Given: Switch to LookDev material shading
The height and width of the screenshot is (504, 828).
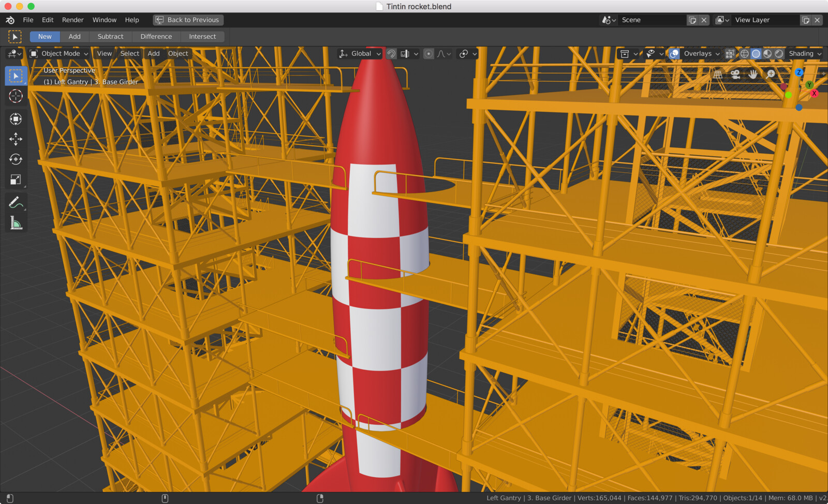Looking at the screenshot, I should coord(767,53).
